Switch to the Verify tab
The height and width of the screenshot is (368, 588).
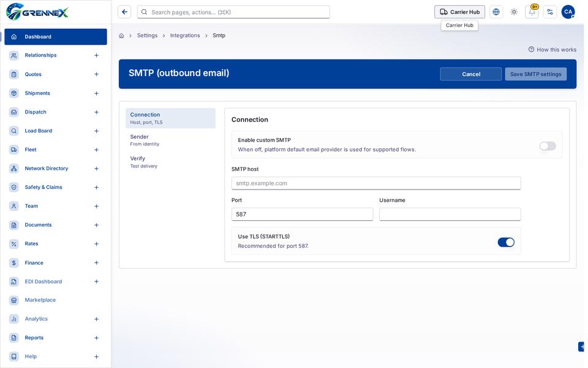coord(171,162)
